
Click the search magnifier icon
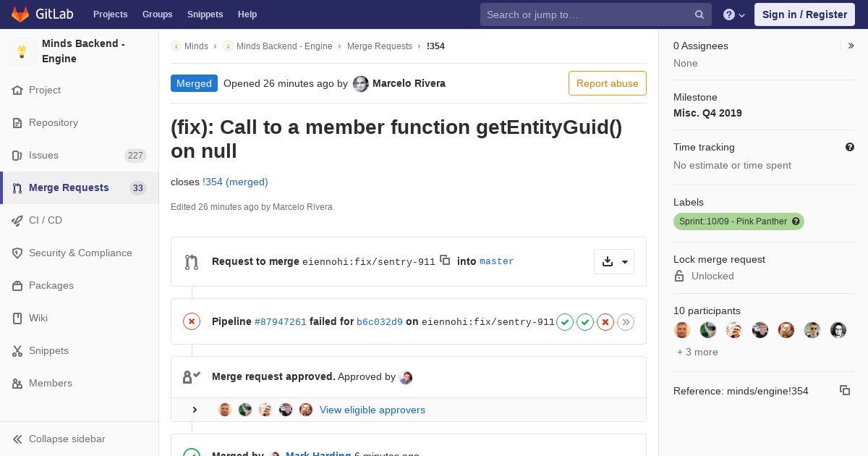point(699,14)
